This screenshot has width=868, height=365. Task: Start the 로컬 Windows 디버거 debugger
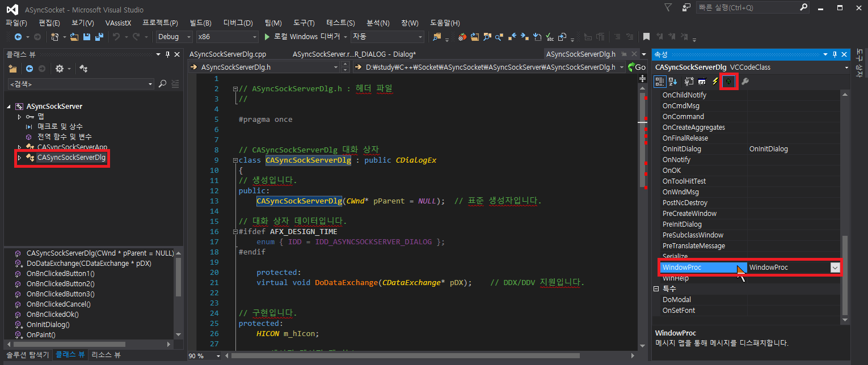(x=301, y=37)
